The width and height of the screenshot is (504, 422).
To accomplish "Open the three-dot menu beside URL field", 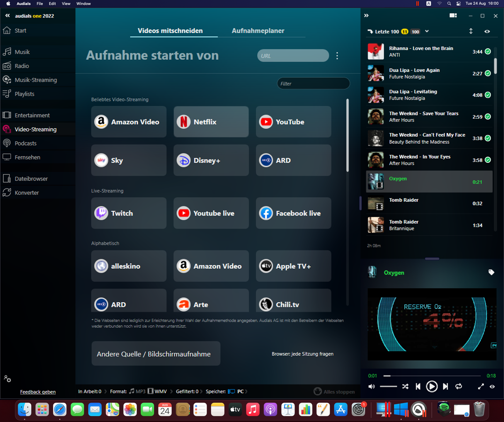I will point(337,56).
